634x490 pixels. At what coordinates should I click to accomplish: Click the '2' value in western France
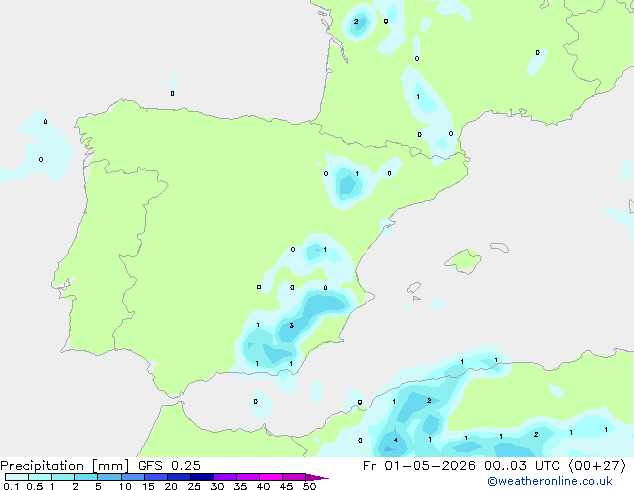coord(356,21)
